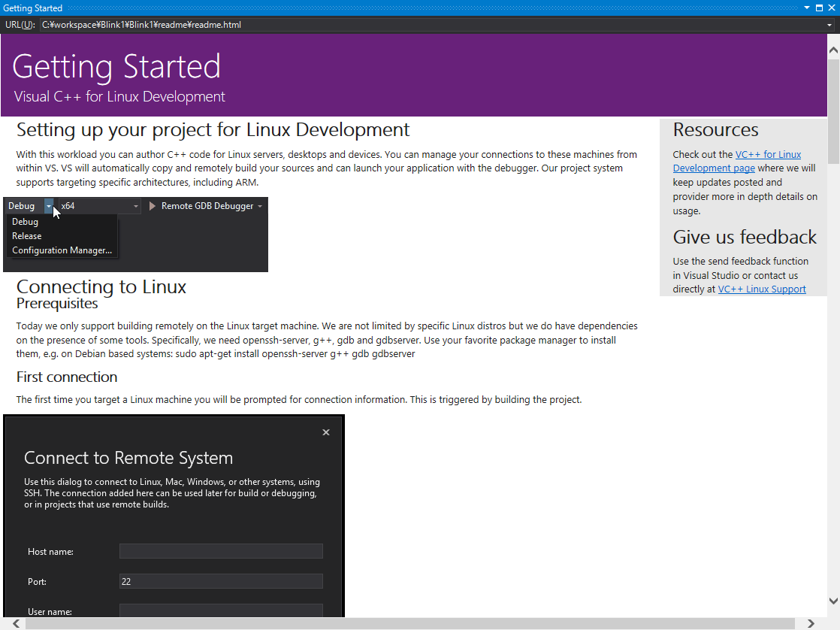Click the 'Connecting to Linux' heading

click(101, 287)
